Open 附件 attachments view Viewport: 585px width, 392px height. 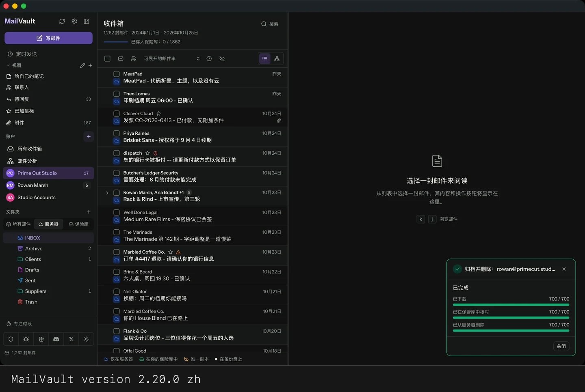point(49,123)
